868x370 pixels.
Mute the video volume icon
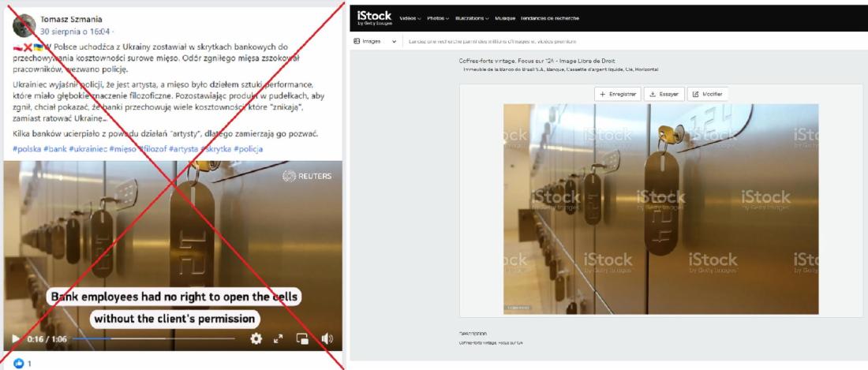click(327, 338)
